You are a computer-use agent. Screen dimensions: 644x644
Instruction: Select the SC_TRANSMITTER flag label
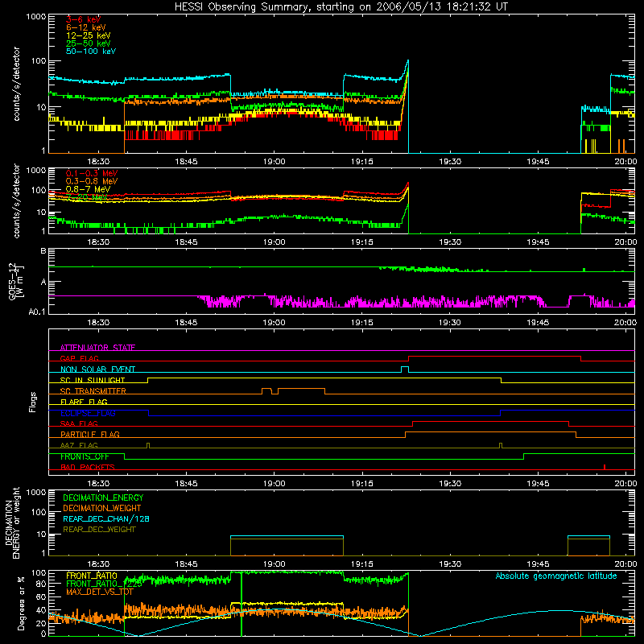pos(93,391)
